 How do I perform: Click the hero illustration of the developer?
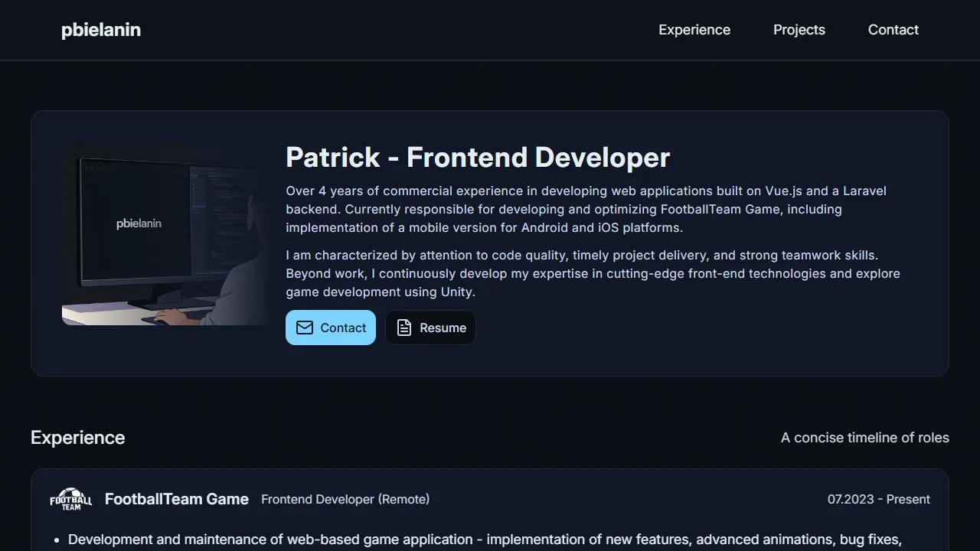[x=163, y=233]
